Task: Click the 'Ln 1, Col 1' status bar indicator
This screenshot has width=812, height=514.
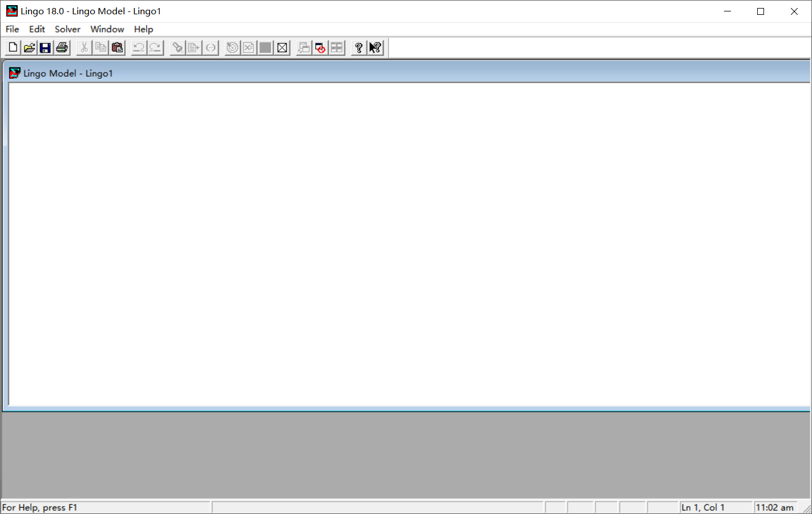Action: coord(716,507)
